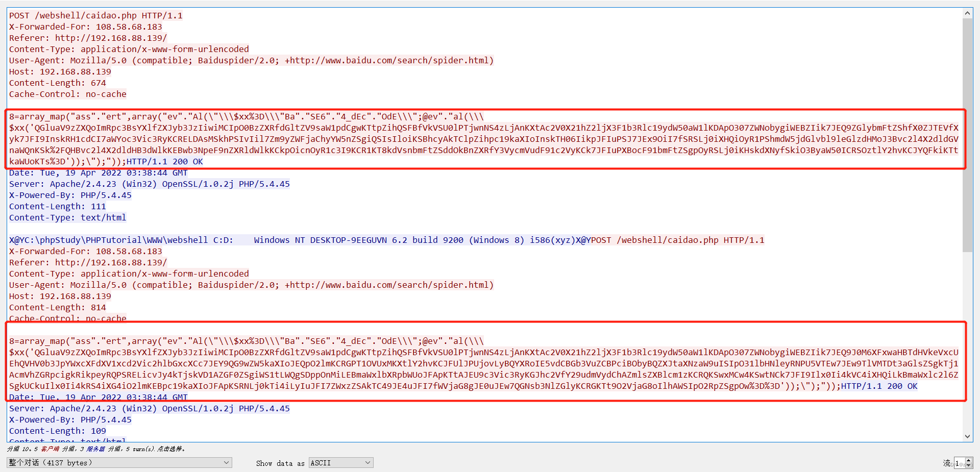Click the Content-Length: 111 line

tap(57, 206)
